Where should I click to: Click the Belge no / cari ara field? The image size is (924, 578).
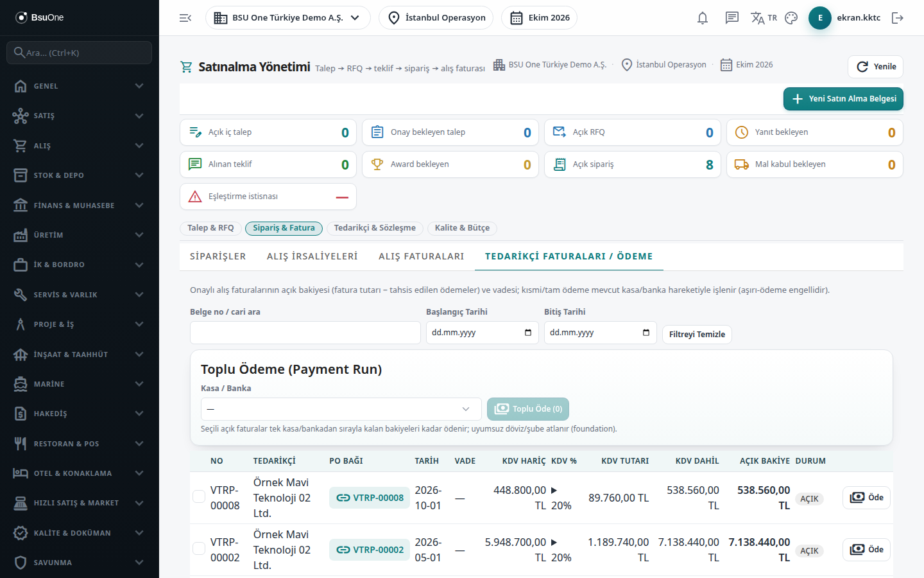coord(305,333)
